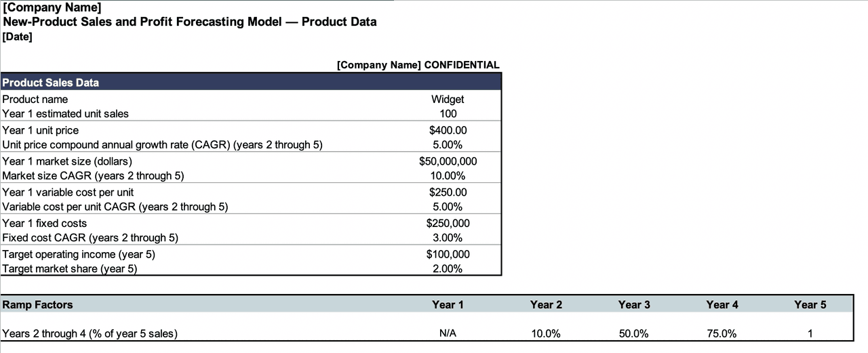Select the [Company Name] title cell
The image size is (868, 353).
tap(52, 7)
